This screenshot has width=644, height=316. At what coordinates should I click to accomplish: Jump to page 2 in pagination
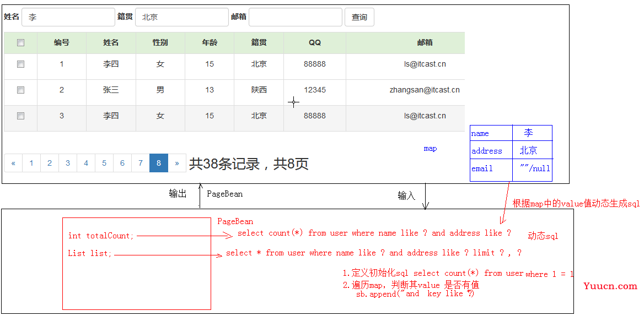coord(50,163)
